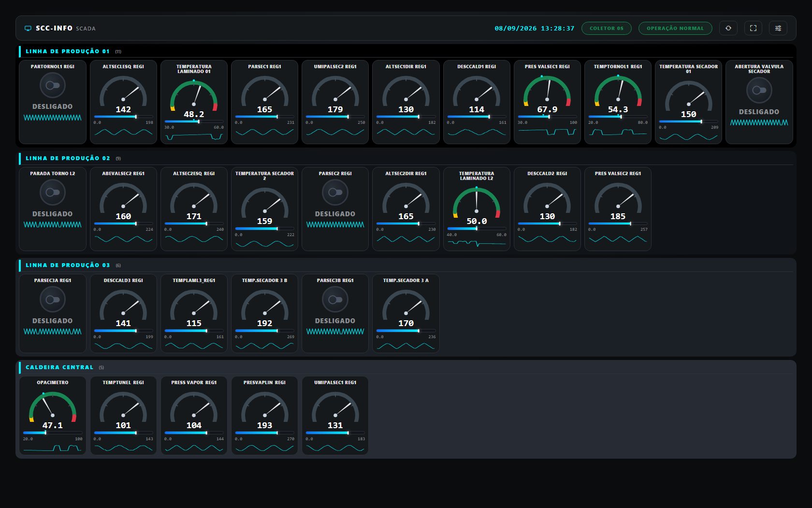Image resolution: width=812 pixels, height=508 pixels.
Task: Click the value 179 on UMIPALSEC2
Action: pyautogui.click(x=335, y=109)
